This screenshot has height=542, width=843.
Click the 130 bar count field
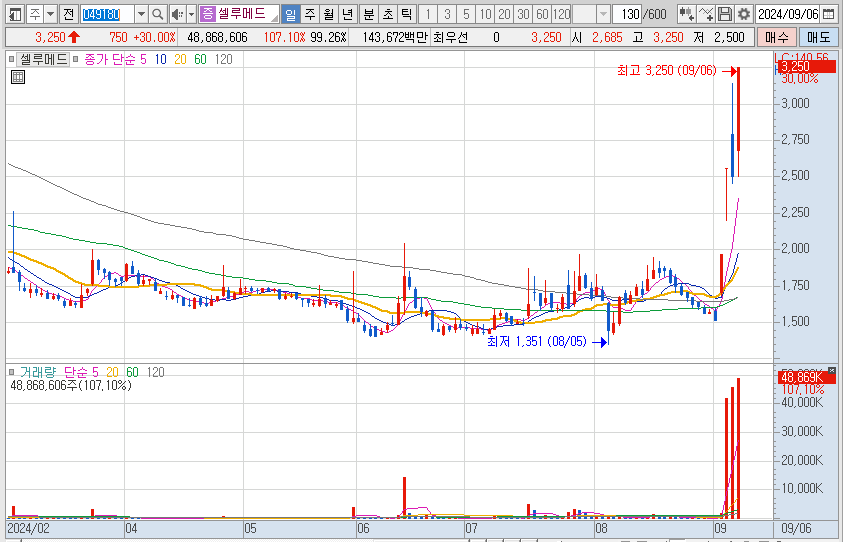pyautogui.click(x=626, y=14)
